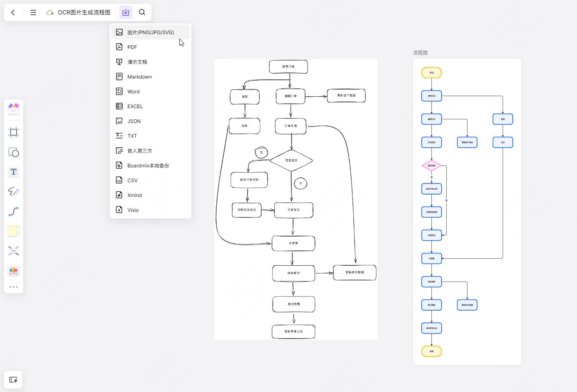Click the search magnifier icon
The width and height of the screenshot is (577, 392).
(x=142, y=12)
